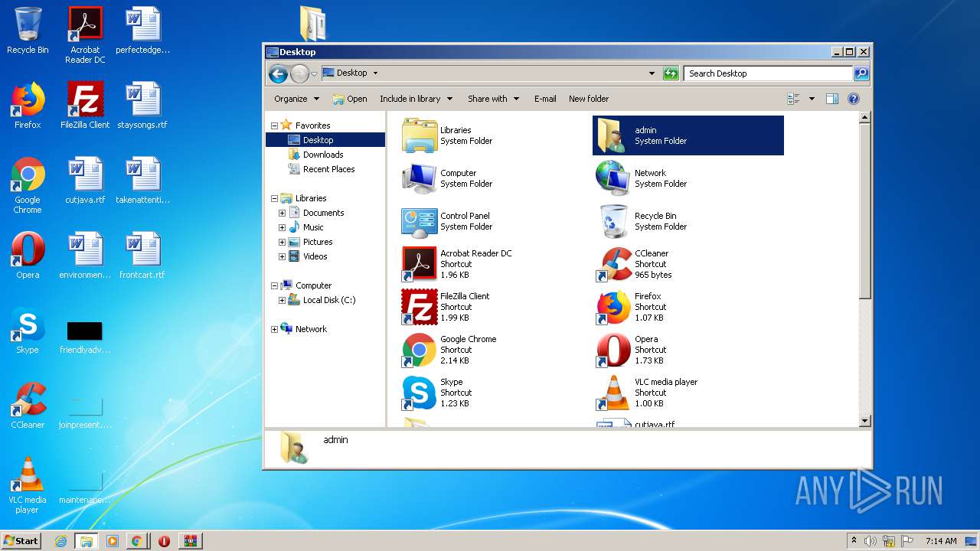Show hidden tray icons arrow

[x=854, y=541]
